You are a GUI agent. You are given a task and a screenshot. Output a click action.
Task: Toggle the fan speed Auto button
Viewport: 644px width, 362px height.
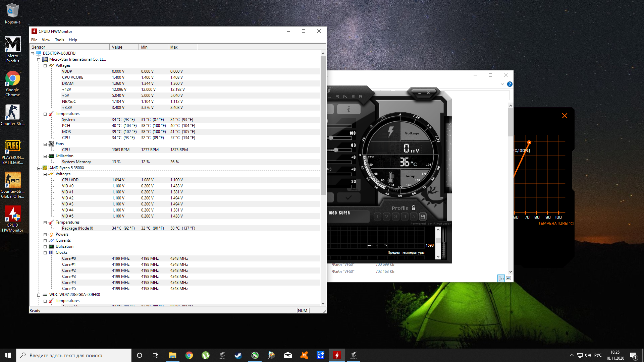point(355,189)
